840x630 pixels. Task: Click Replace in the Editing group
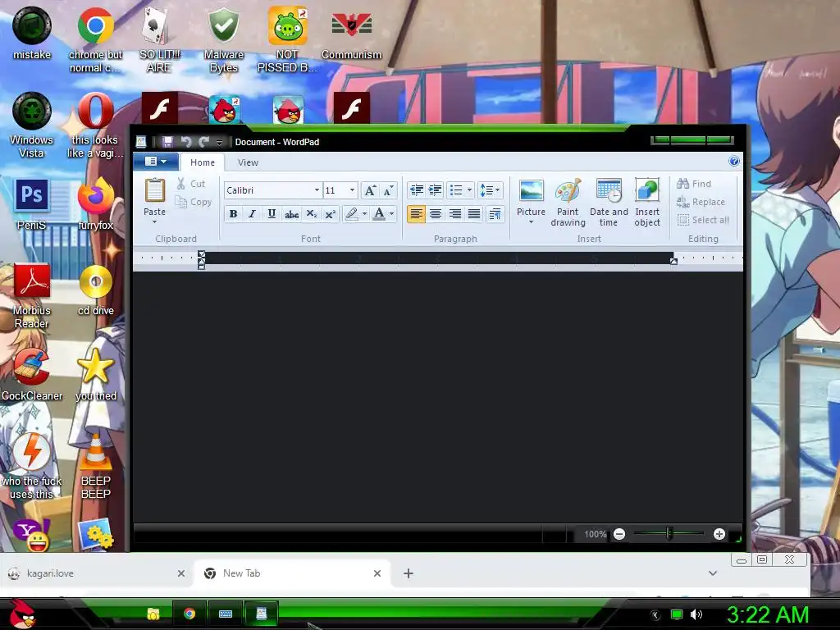[701, 202]
